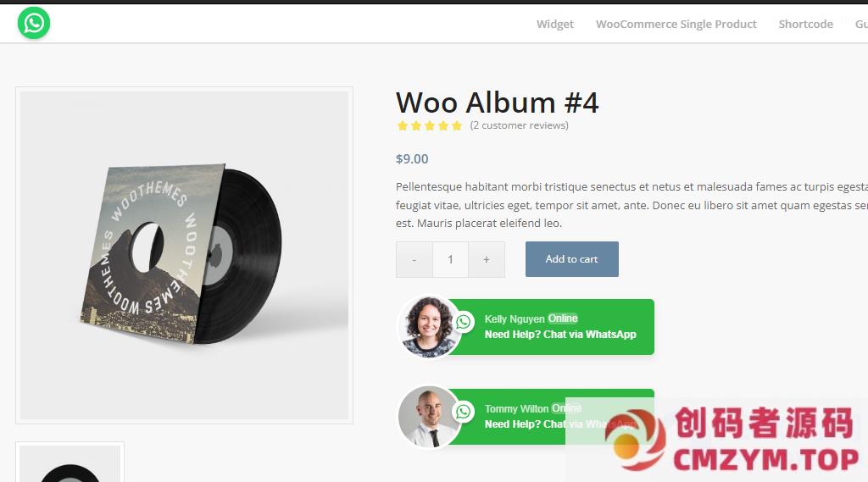The width and height of the screenshot is (868, 482).
Task: Open the Widget menu item
Action: (554, 25)
